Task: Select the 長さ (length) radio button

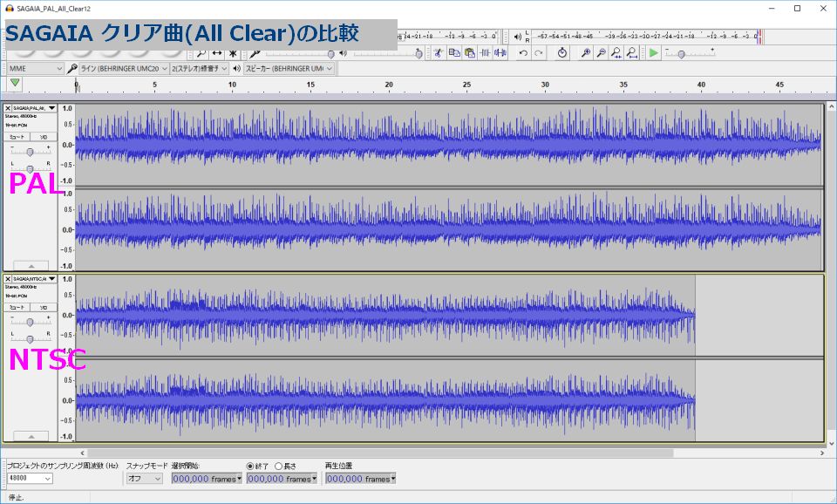Action: click(279, 466)
